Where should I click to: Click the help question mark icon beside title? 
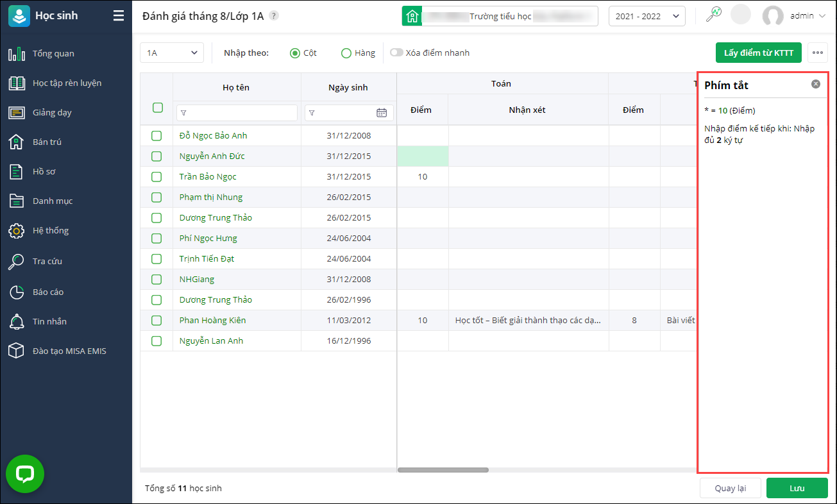(x=274, y=16)
